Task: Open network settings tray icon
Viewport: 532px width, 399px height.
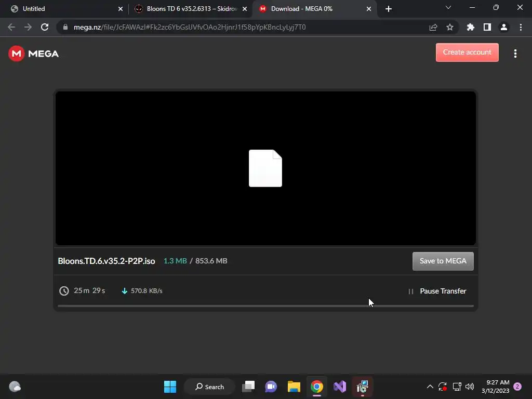Action: [457, 387]
